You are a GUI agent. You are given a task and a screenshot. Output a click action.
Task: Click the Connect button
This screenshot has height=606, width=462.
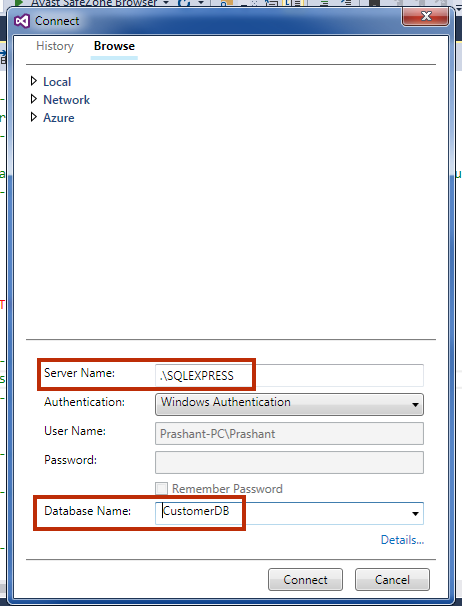(305, 579)
